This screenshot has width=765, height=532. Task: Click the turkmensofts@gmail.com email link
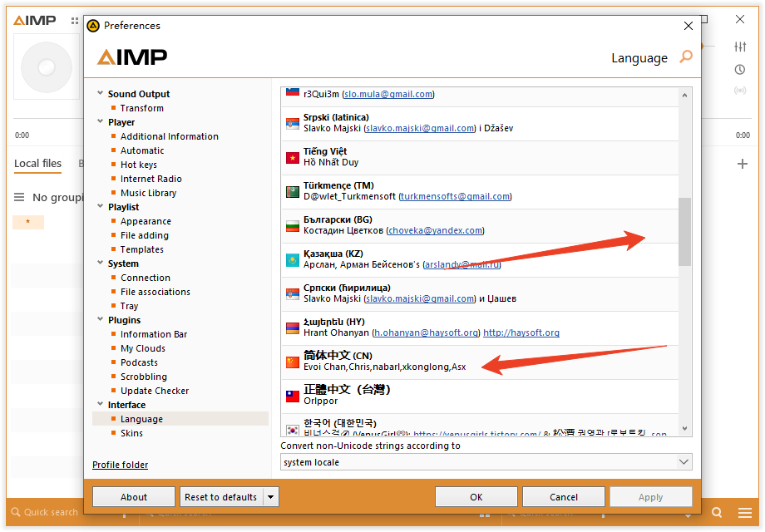(455, 196)
